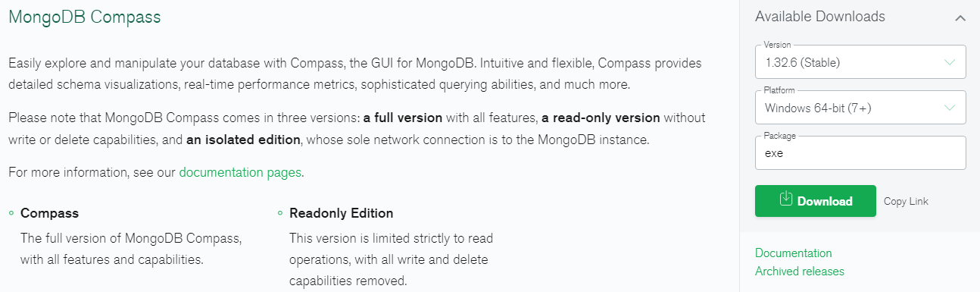Click the Readonly Edition bullet marker

tap(280, 214)
